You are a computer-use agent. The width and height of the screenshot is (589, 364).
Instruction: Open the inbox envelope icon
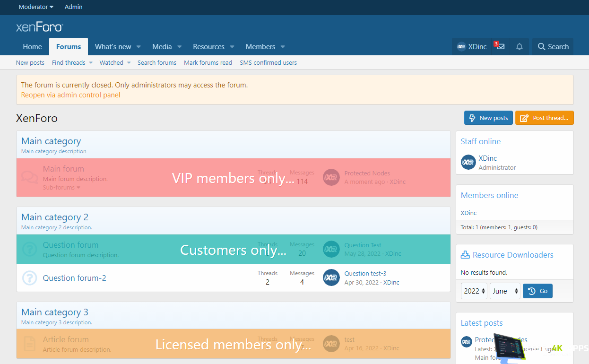click(x=501, y=47)
